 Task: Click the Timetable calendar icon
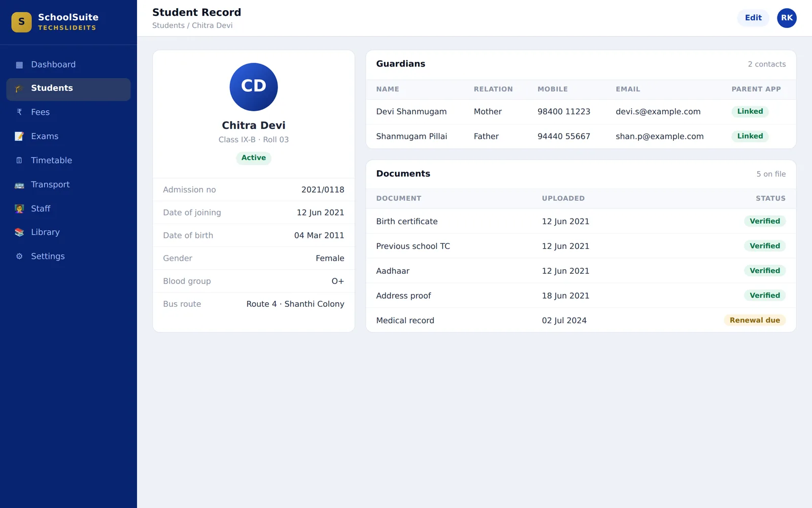[x=19, y=161]
